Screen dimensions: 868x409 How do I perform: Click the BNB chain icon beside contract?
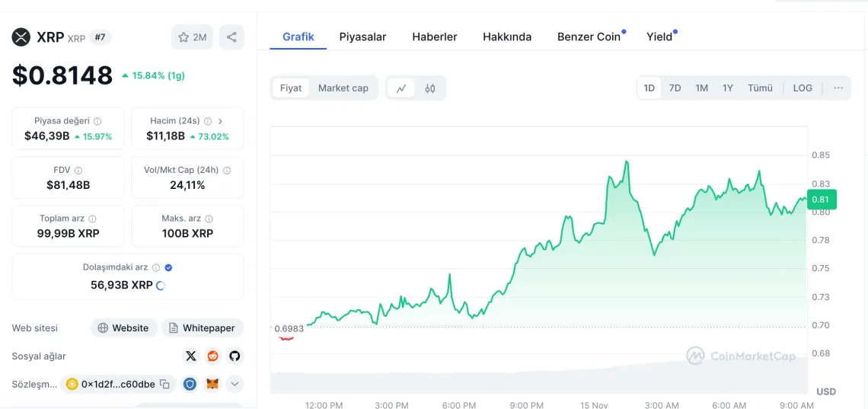(72, 384)
